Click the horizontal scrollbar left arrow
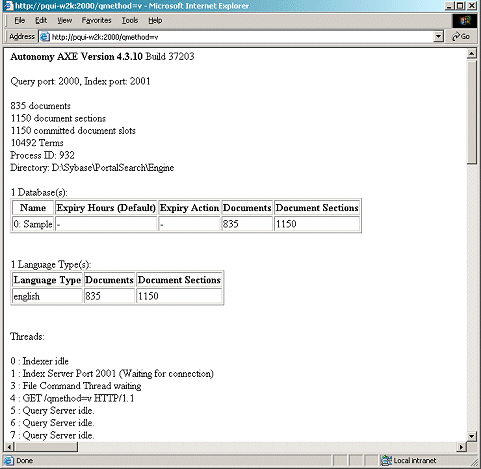 point(9,447)
